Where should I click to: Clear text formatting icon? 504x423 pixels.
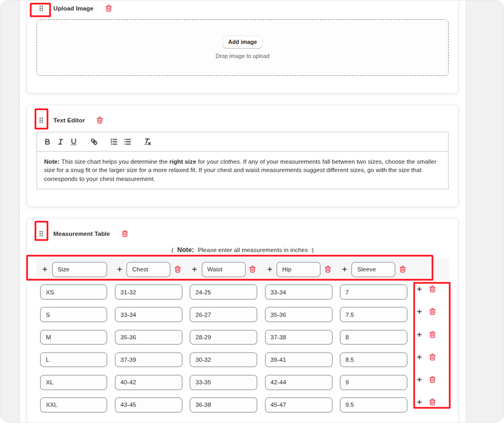(x=147, y=142)
